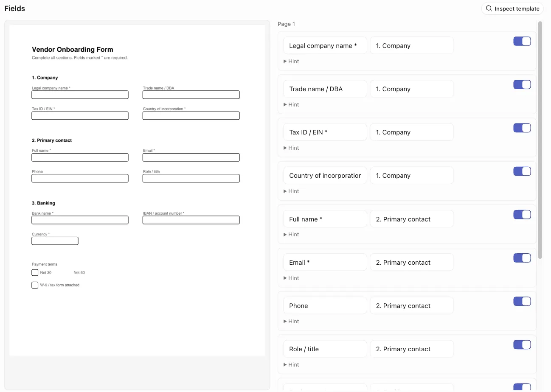This screenshot has height=392, width=551.
Task: Edit the 'Tax ID / EIN *' label field
Action: (325, 132)
